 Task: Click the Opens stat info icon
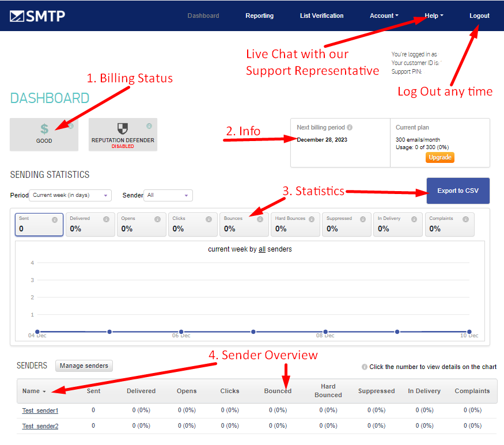(157, 219)
